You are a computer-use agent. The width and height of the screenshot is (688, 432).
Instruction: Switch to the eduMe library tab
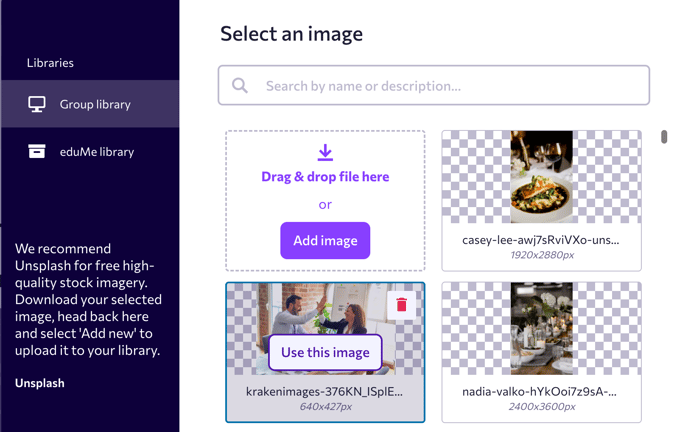click(96, 152)
